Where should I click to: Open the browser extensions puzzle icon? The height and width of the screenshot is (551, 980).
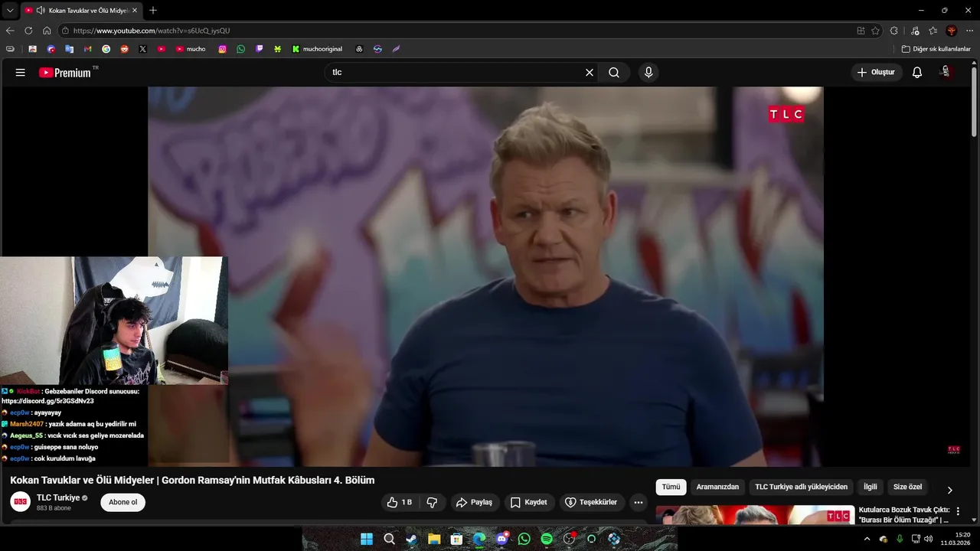pyautogui.click(x=894, y=31)
